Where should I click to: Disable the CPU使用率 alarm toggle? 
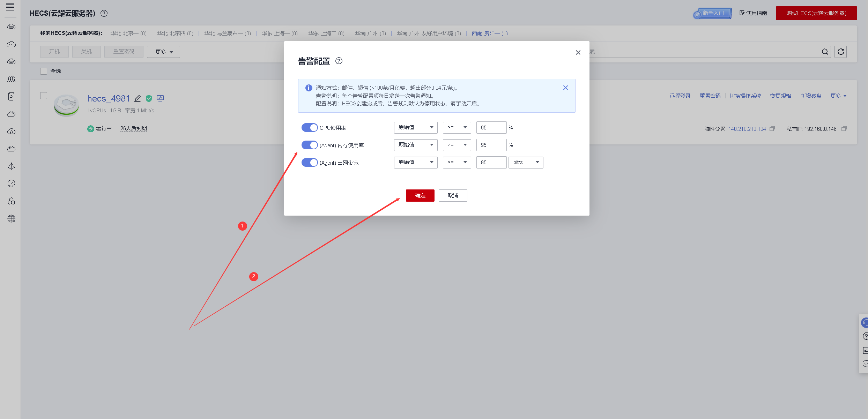point(310,128)
